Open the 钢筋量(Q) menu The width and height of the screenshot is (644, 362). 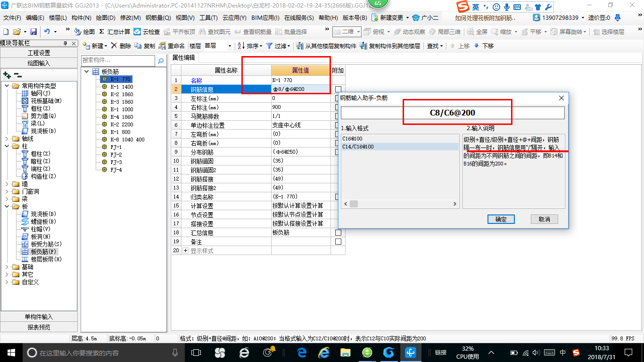click(158, 17)
